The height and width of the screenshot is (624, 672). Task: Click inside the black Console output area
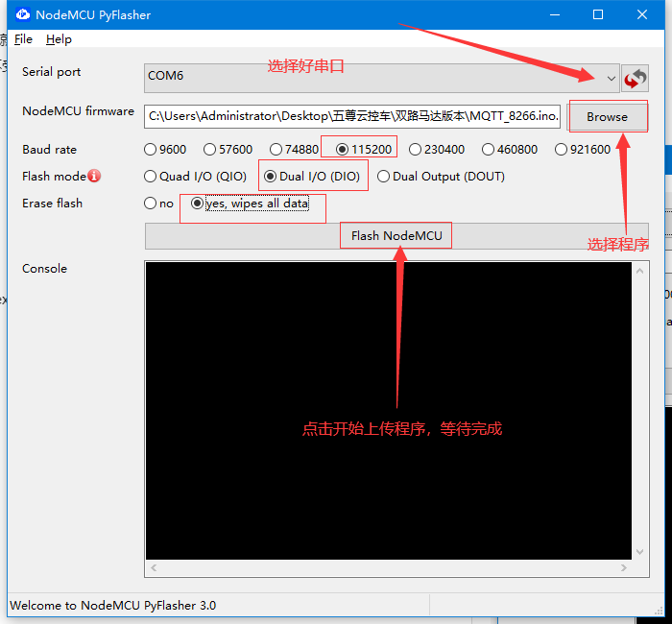click(x=388, y=411)
